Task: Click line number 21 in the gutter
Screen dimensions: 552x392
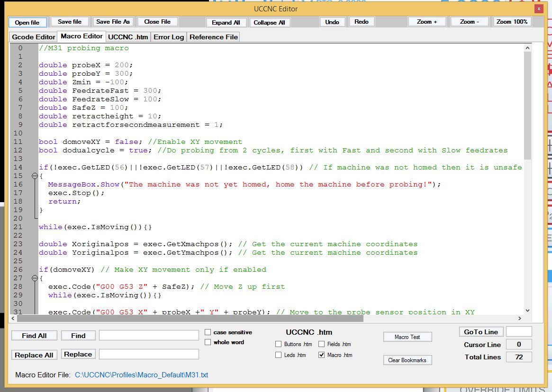Action: tap(18, 227)
